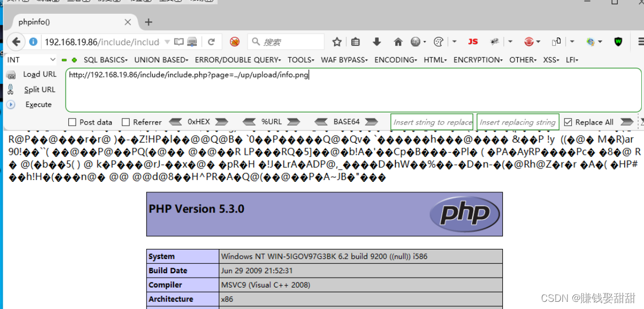The image size is (644, 309).
Task: Click the red blocked-sign toolbar icon
Action: point(234,41)
